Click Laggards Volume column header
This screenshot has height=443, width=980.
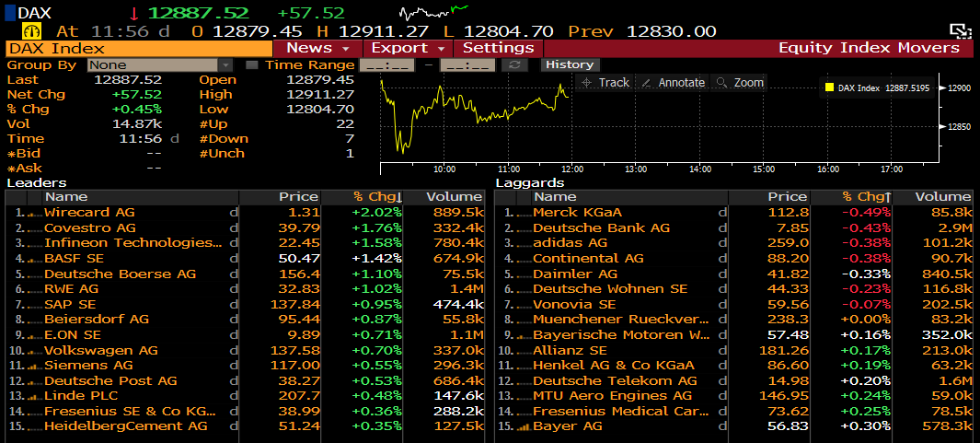(x=934, y=197)
